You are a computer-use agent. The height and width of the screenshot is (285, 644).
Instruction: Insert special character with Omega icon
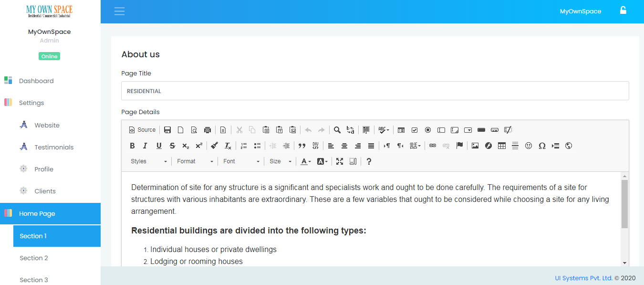point(541,146)
